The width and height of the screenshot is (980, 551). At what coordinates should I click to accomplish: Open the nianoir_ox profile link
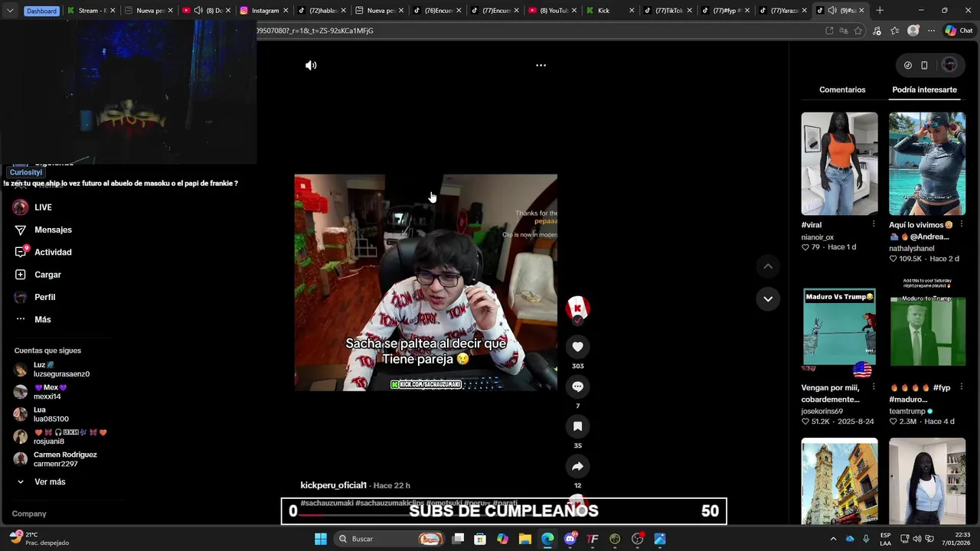tap(818, 237)
